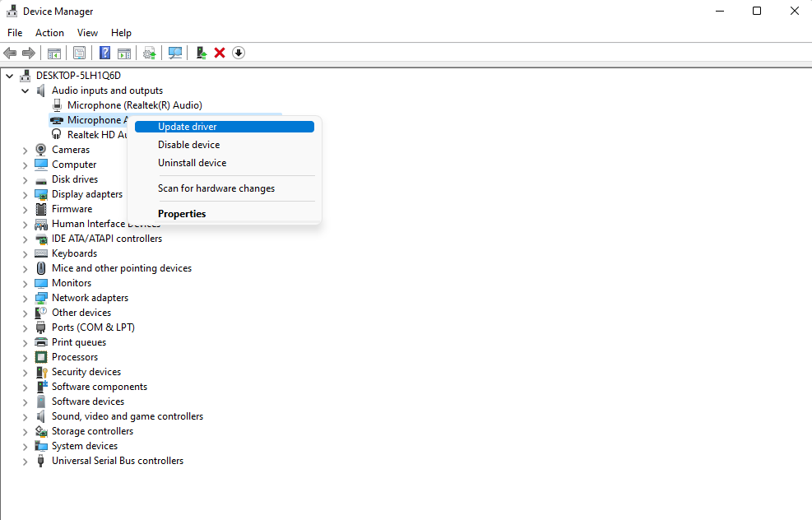Click the black down-arrow disable device icon
The width and height of the screenshot is (812, 520).
(239, 53)
